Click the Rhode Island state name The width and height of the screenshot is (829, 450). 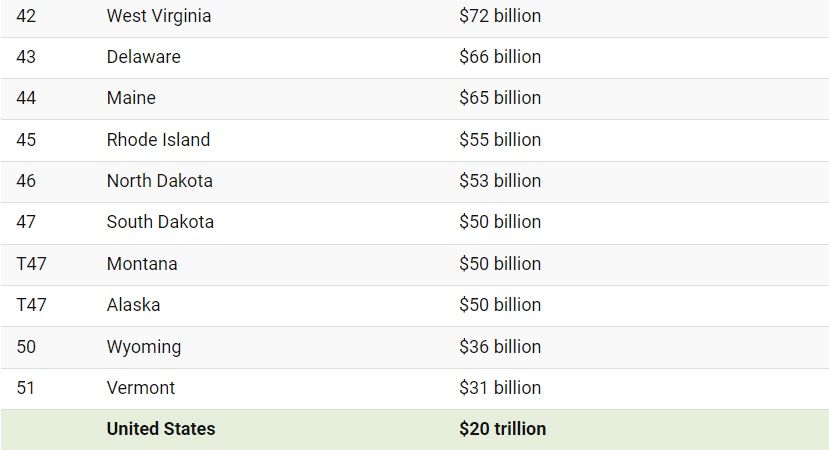coord(158,140)
